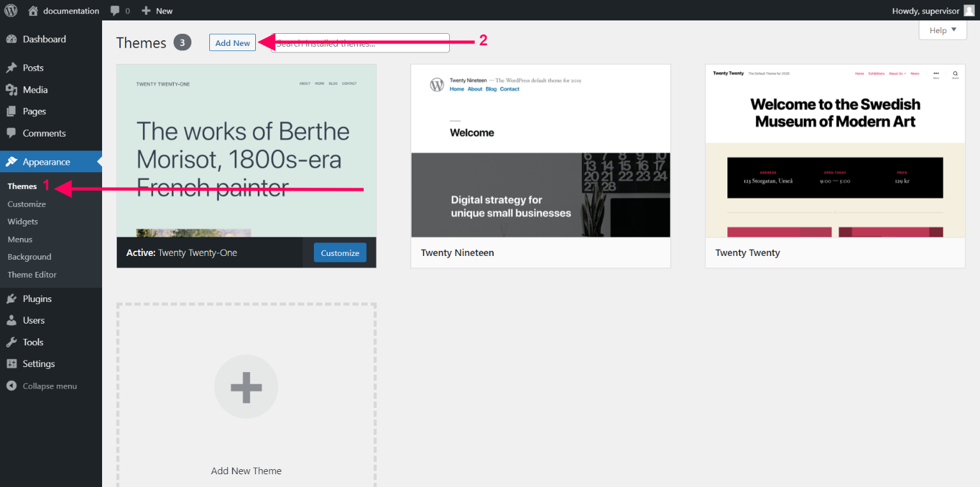Open the Twenty Nineteen theme screenshot
Viewport: 980px width, 487px height.
pyautogui.click(x=540, y=151)
